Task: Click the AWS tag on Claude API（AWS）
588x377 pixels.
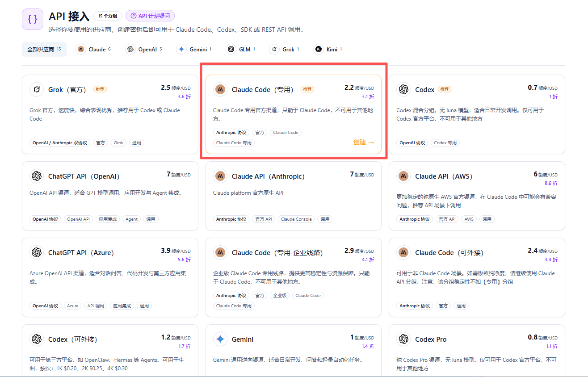Action: pyautogui.click(x=469, y=219)
